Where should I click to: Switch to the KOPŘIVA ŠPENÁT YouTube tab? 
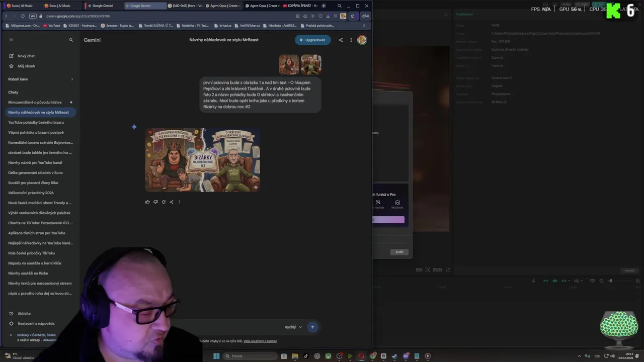click(x=300, y=6)
